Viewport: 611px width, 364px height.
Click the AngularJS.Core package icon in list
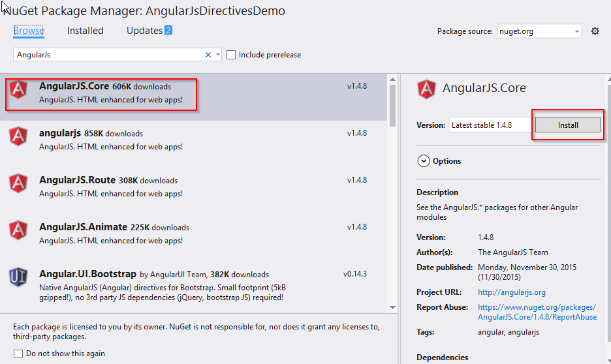click(x=18, y=89)
